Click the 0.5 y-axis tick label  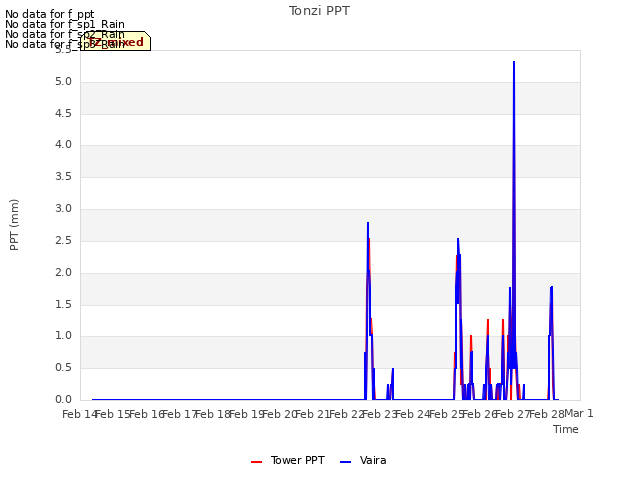63,368
